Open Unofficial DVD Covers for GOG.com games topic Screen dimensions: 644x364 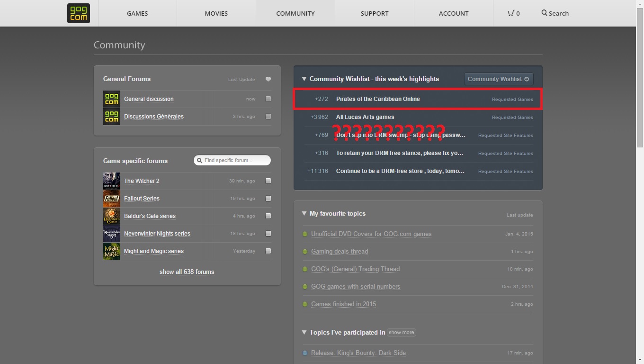point(371,234)
